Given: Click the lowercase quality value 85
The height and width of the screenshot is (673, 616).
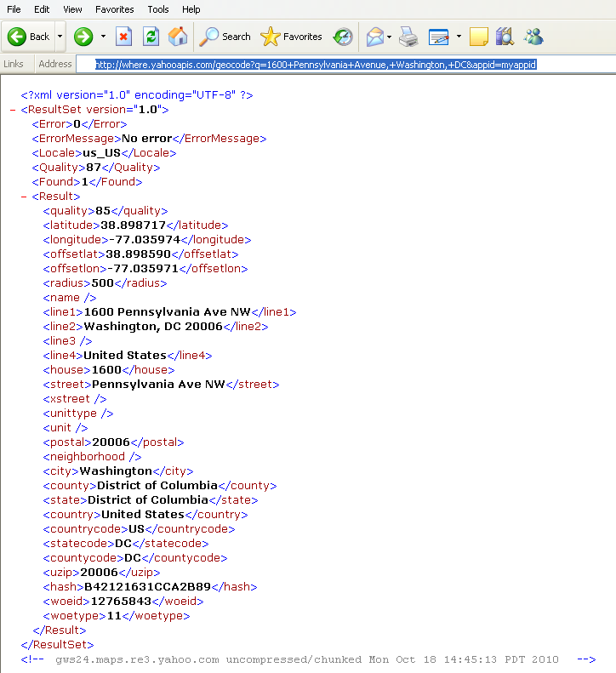Looking at the screenshot, I should (x=103, y=211).
